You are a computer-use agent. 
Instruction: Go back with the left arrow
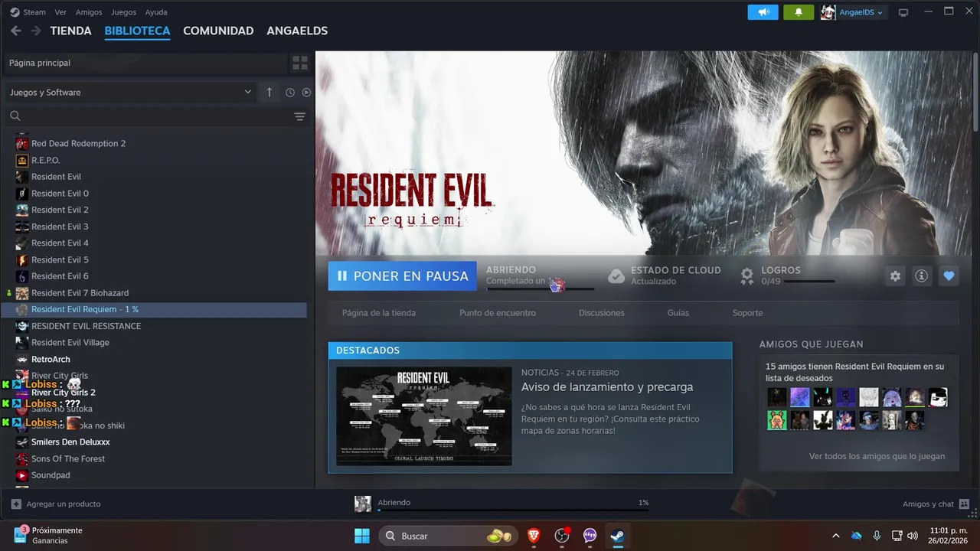pos(16,31)
